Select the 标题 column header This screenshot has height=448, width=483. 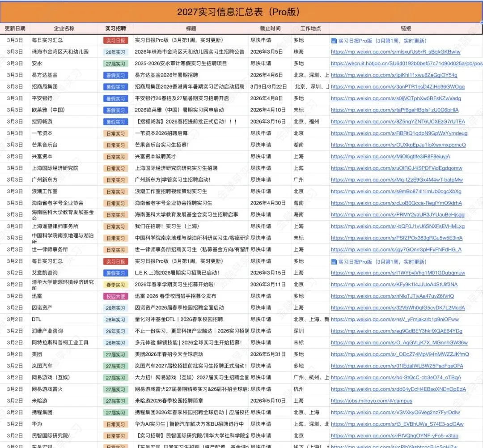[x=191, y=28]
